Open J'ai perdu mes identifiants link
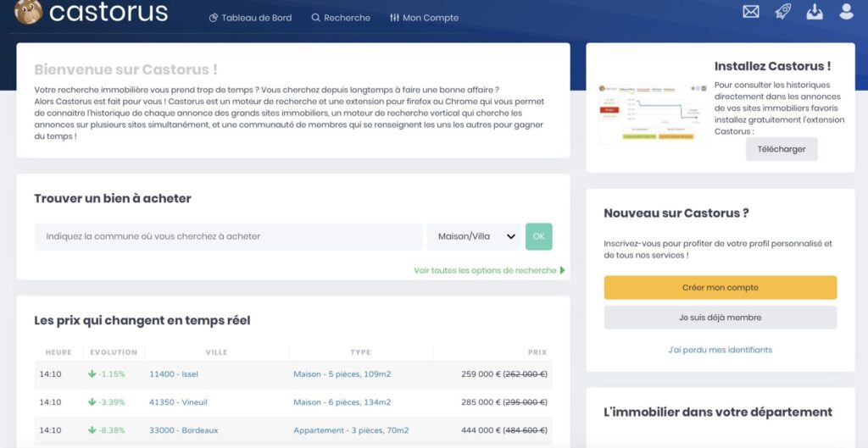Screen dimensions: 868x448 point(721,350)
